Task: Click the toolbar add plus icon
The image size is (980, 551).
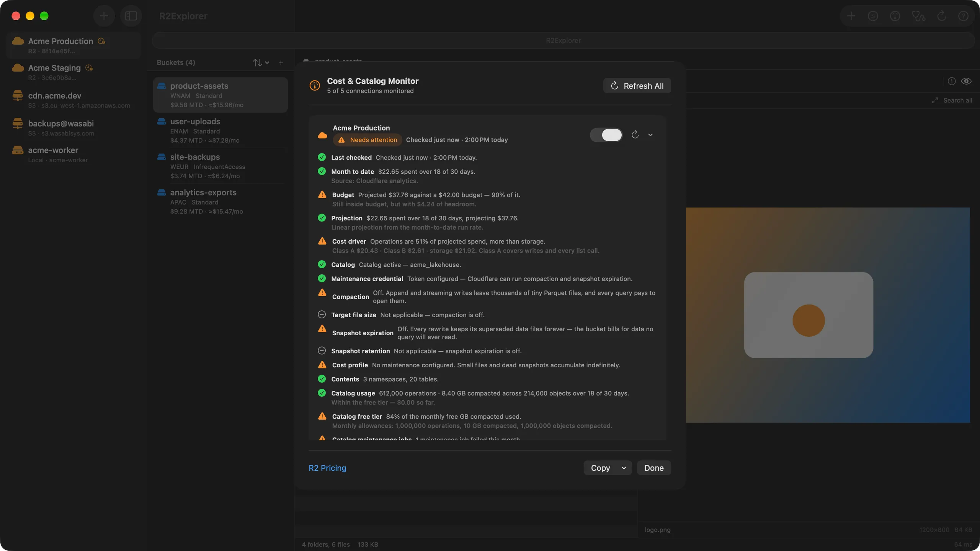Action: click(x=851, y=16)
